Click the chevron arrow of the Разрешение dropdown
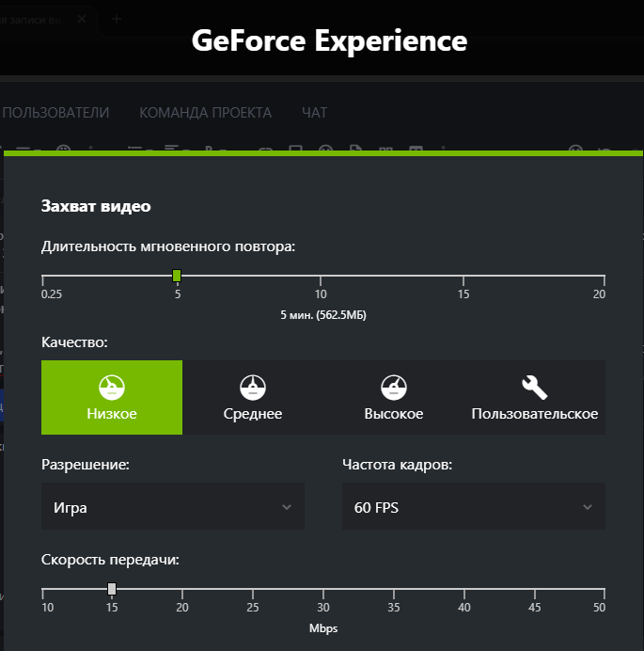Screen dimensions: 644x651 (x=287, y=507)
